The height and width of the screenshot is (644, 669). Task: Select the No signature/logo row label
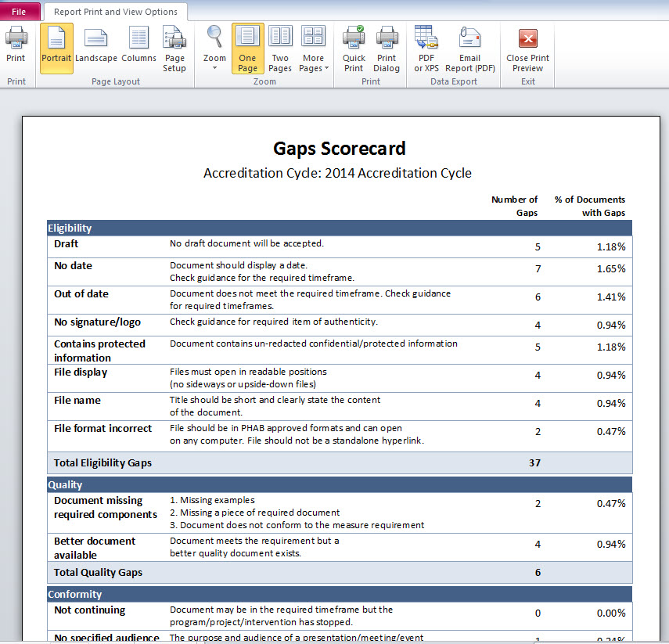pos(97,322)
